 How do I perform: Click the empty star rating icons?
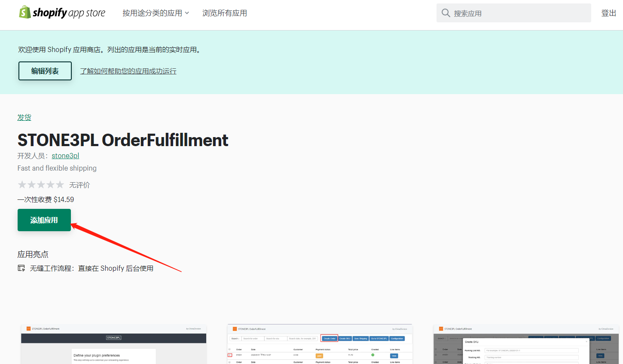coord(41,185)
